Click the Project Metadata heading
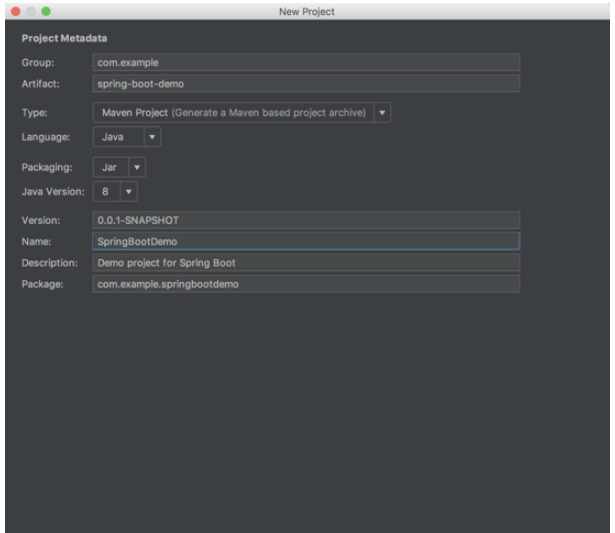615x533 pixels. tap(64, 38)
